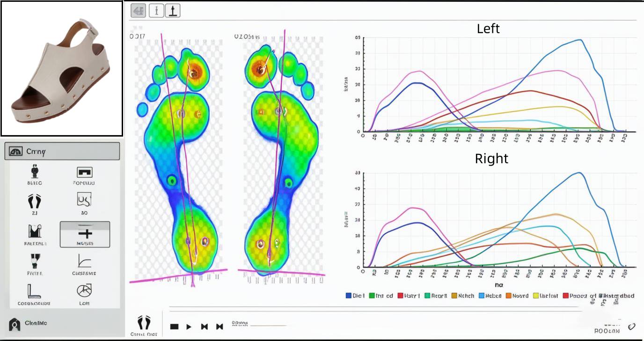Select the footprints icon in side panel
644x341 pixels.
click(x=34, y=202)
